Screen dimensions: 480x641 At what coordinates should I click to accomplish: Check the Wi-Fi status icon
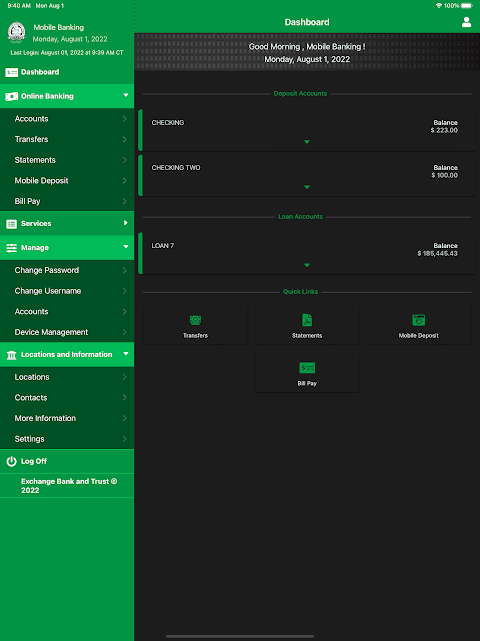[x=439, y=6]
